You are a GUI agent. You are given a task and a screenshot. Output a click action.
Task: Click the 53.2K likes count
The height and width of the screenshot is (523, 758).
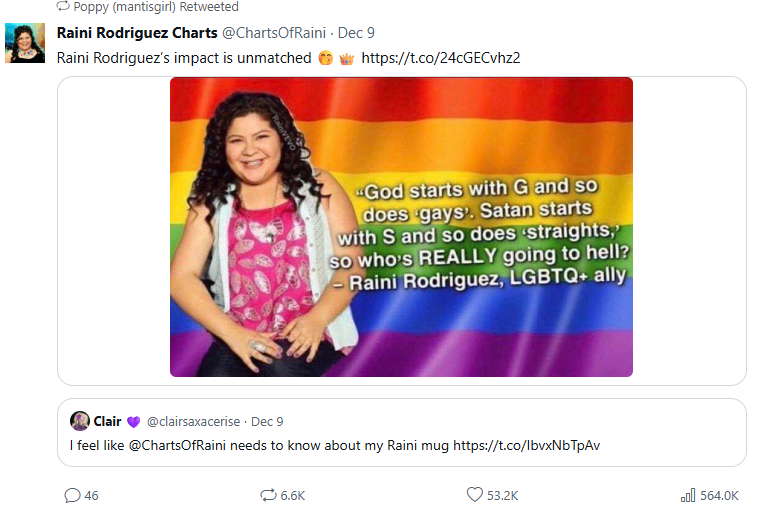point(502,496)
